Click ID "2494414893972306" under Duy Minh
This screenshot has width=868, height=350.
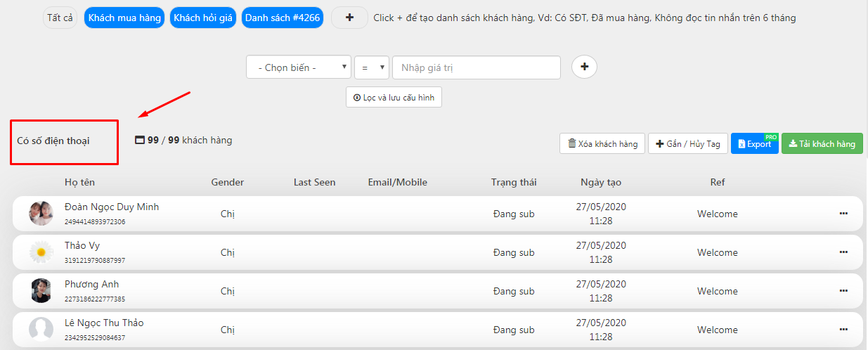pos(95,222)
